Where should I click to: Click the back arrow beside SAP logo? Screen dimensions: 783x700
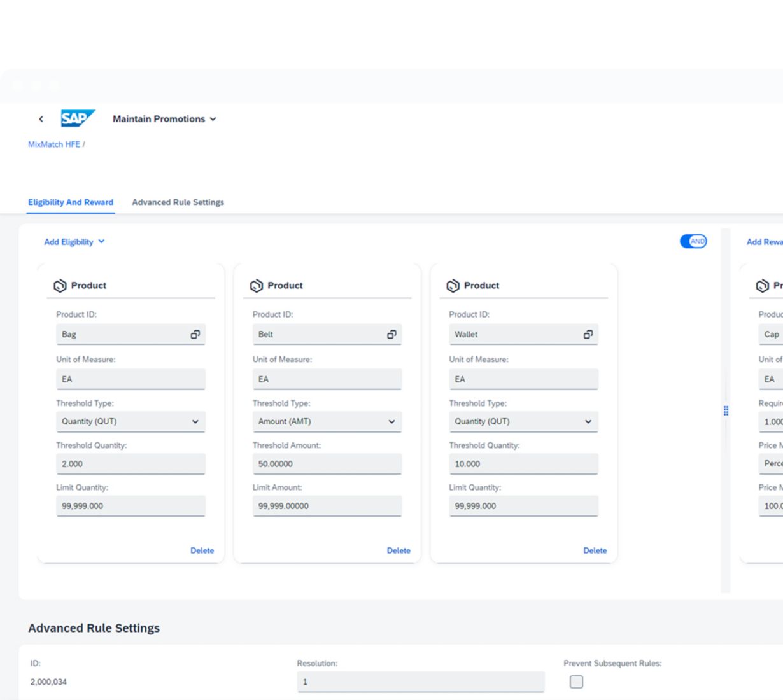41,119
